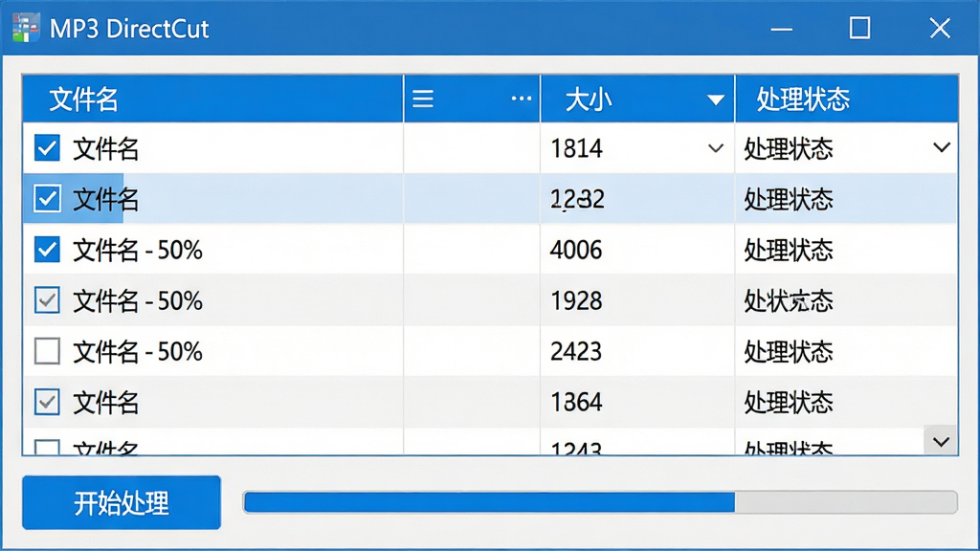Select the 文件名 name in the 1814 row
Screen dimensions: 980x551
(105, 148)
